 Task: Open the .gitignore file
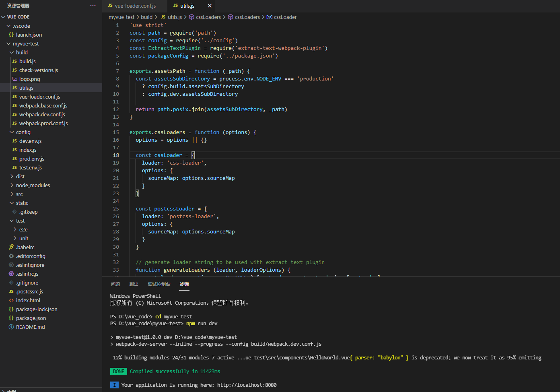(51, 283)
